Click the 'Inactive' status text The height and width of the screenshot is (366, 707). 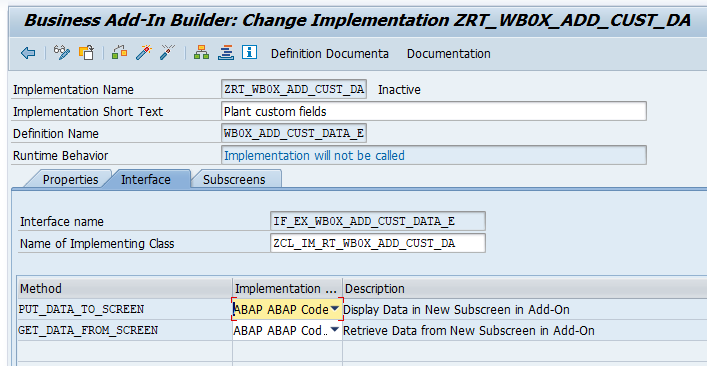click(399, 90)
